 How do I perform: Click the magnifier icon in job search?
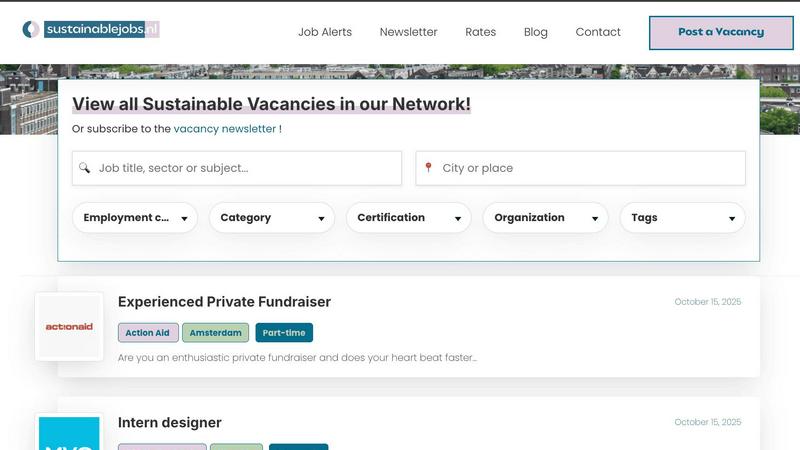85,168
